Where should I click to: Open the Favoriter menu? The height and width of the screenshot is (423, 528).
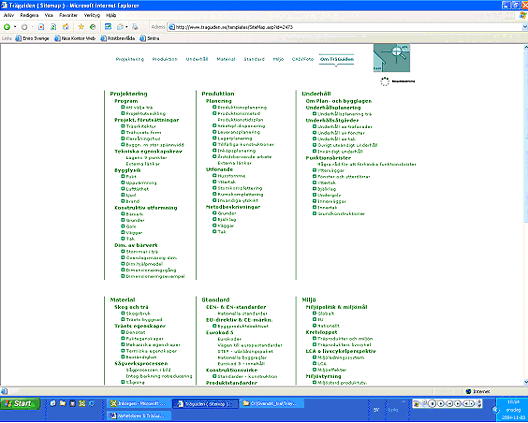coord(68,15)
